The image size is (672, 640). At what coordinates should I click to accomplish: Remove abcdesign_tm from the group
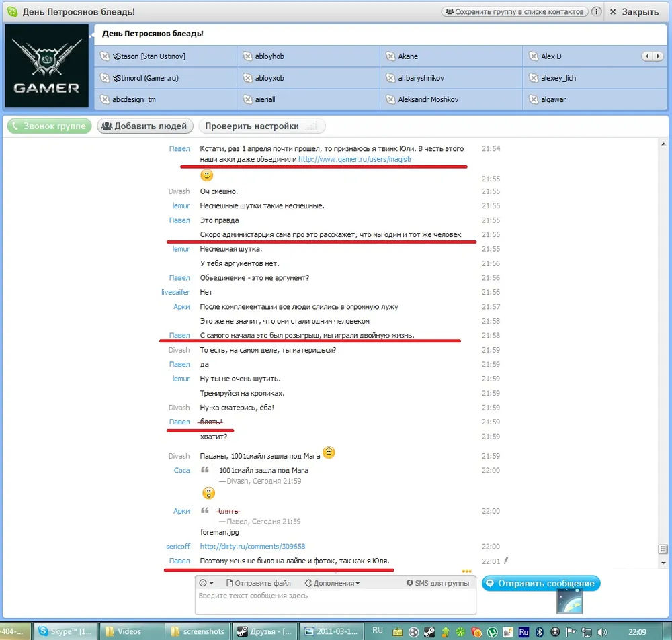point(105,99)
